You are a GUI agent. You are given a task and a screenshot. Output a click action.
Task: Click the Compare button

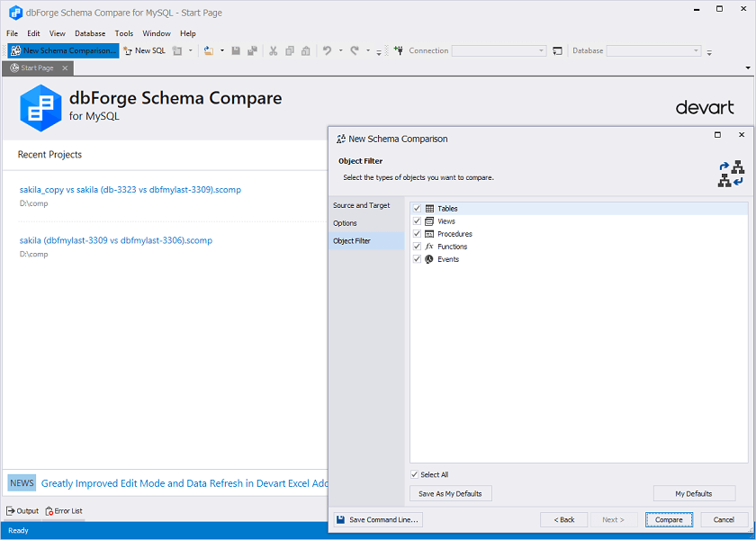coord(670,520)
